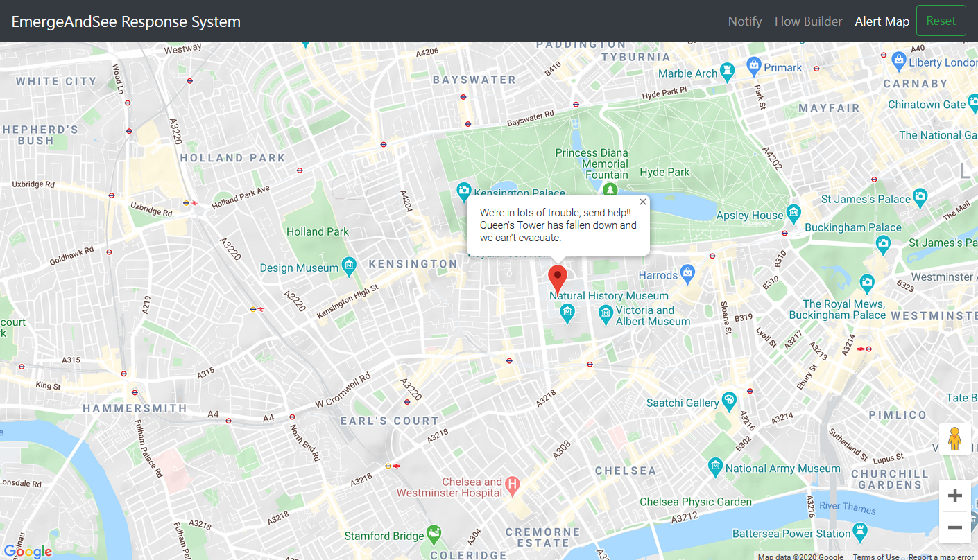Click the PIMLICO district label
Image resolution: width=978 pixels, height=560 pixels.
coord(898,414)
